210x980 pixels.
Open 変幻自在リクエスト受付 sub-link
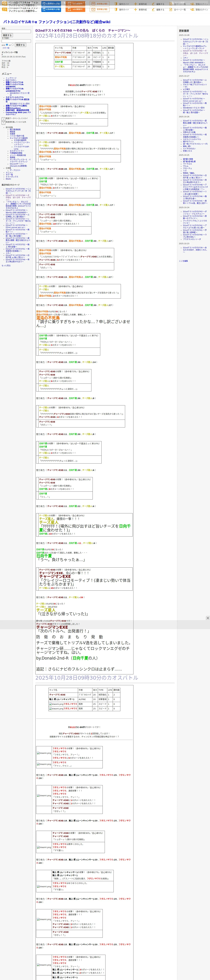(x=19, y=104)
